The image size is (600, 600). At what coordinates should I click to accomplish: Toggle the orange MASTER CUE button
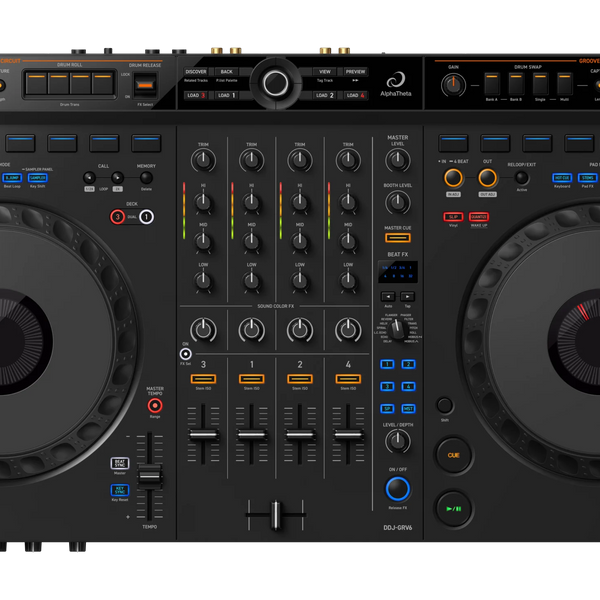[398, 238]
